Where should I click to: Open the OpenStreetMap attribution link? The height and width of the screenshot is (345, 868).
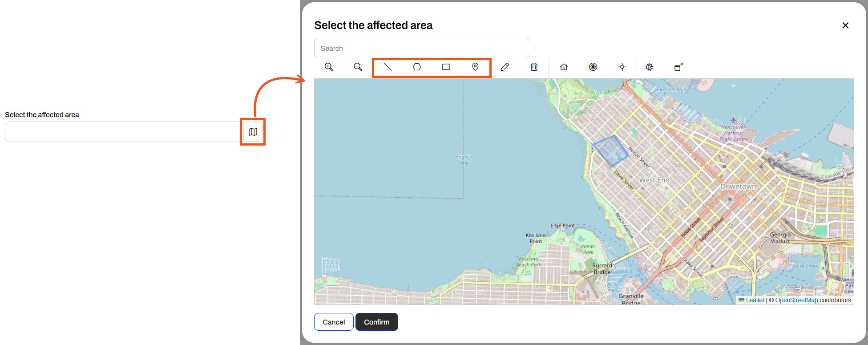coord(796,300)
